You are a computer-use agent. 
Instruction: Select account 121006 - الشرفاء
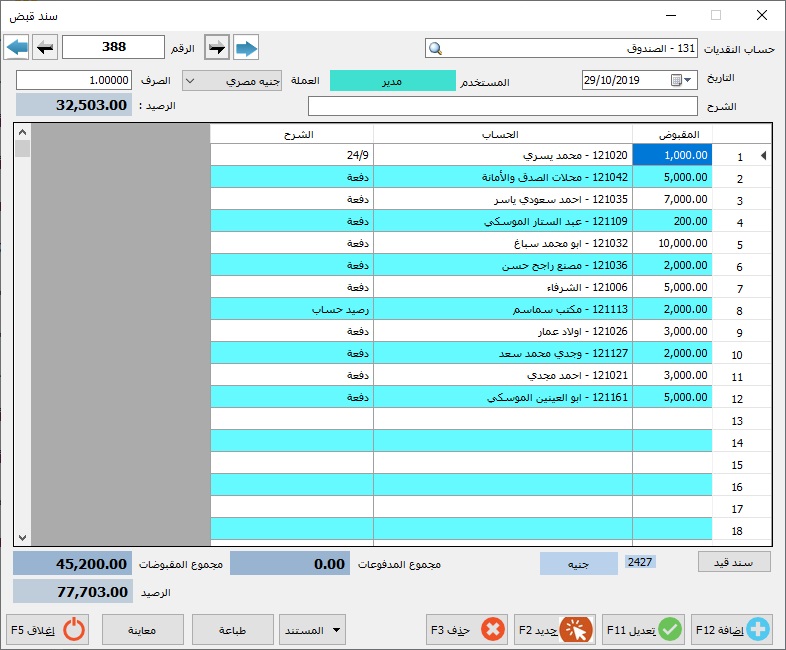503,287
